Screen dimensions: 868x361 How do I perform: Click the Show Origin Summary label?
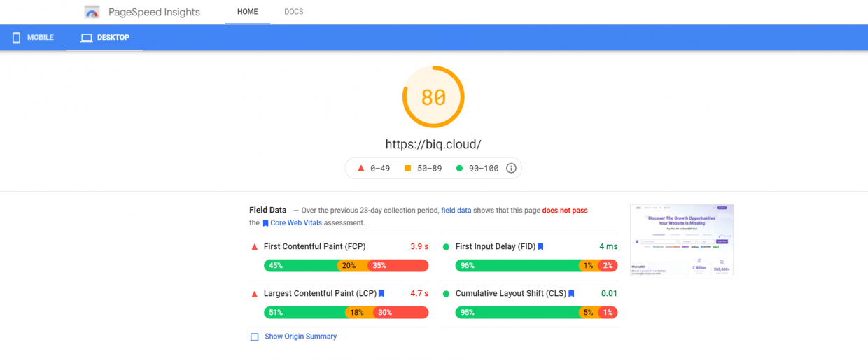(300, 337)
